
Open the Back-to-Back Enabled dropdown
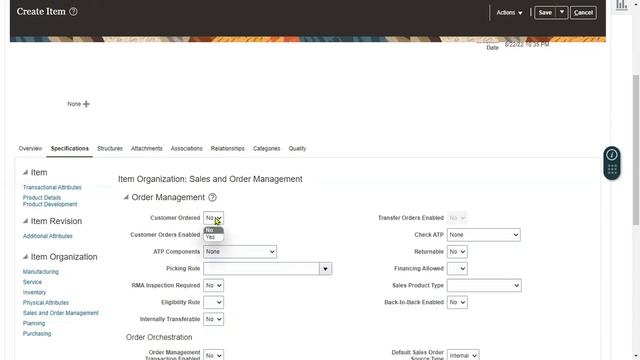coord(457,302)
